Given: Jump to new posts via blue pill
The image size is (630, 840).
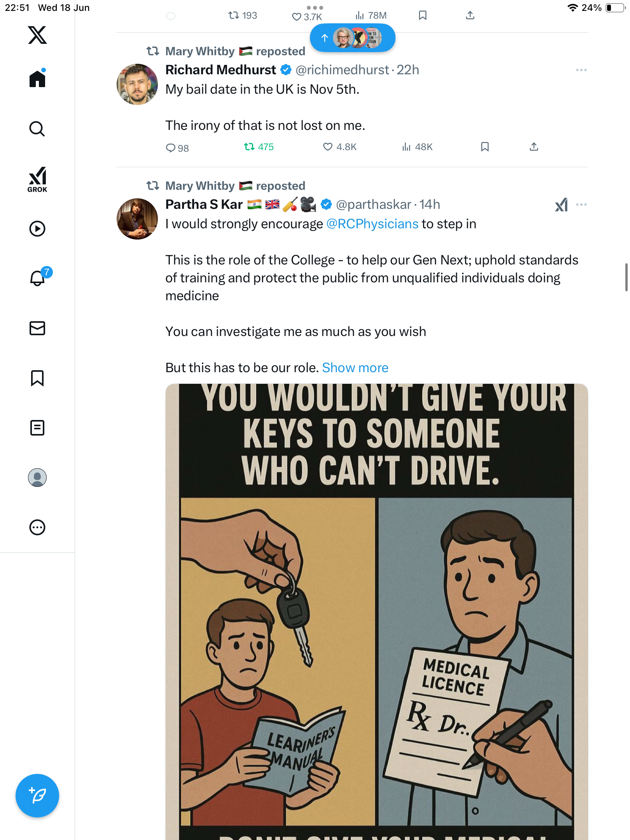Looking at the screenshot, I should (x=353, y=38).
